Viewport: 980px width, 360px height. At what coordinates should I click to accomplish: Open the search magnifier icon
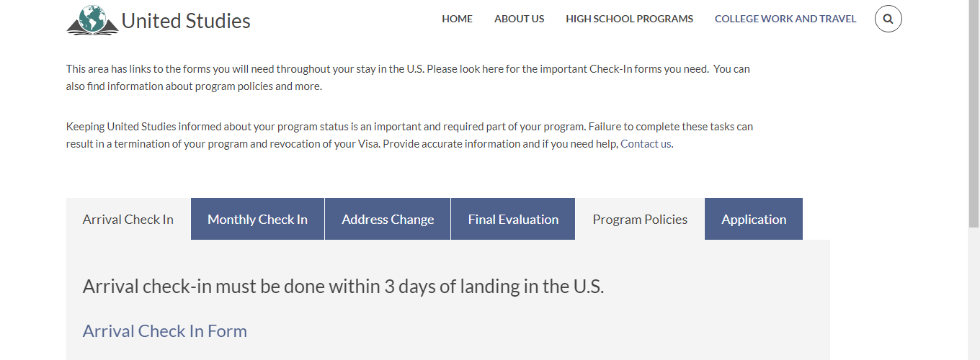point(888,19)
